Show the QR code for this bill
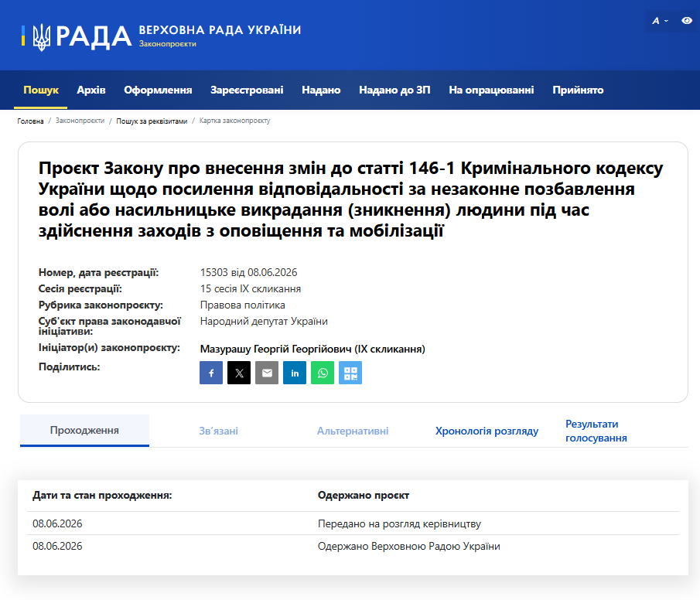 pos(350,373)
